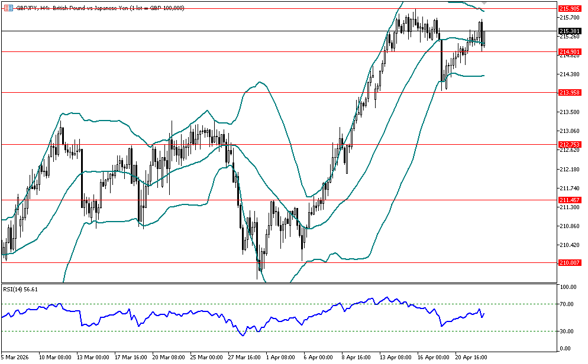Viewport: 588px width, 364px height.
Task: Click the 70.00 RSI scale level
Action: click(x=567, y=304)
